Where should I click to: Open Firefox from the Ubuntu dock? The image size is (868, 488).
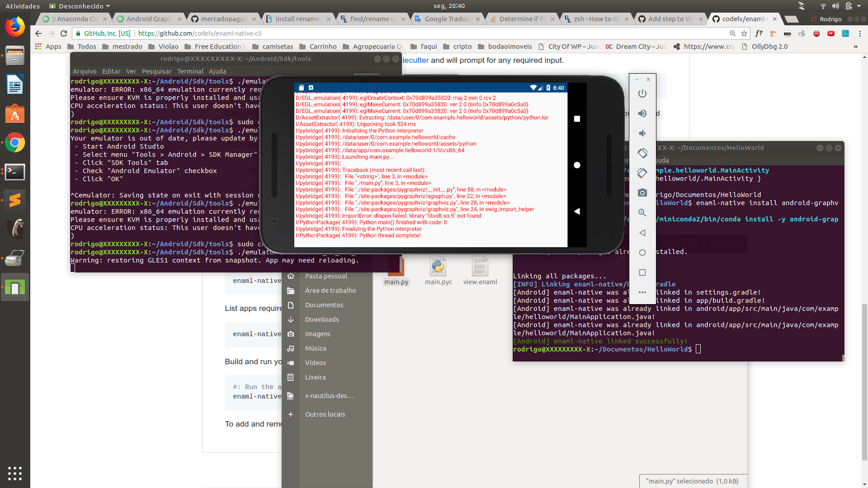15,27
